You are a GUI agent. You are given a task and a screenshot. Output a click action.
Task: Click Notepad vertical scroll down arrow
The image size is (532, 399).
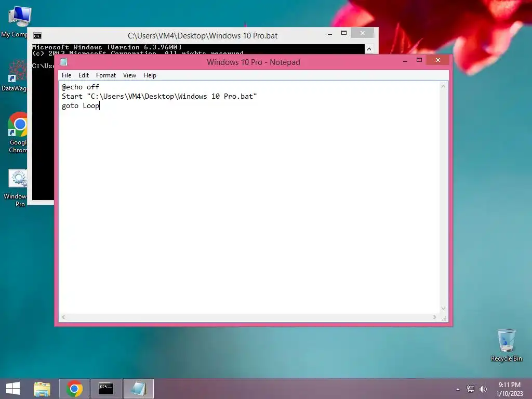pyautogui.click(x=443, y=309)
